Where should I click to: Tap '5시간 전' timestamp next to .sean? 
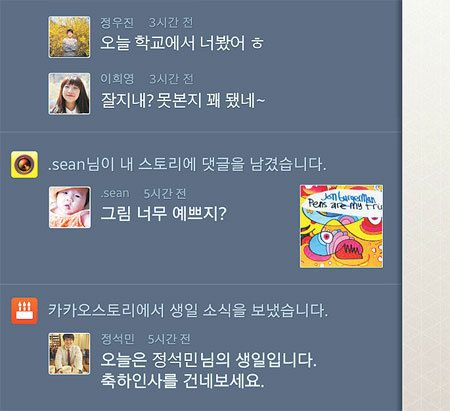pos(165,193)
